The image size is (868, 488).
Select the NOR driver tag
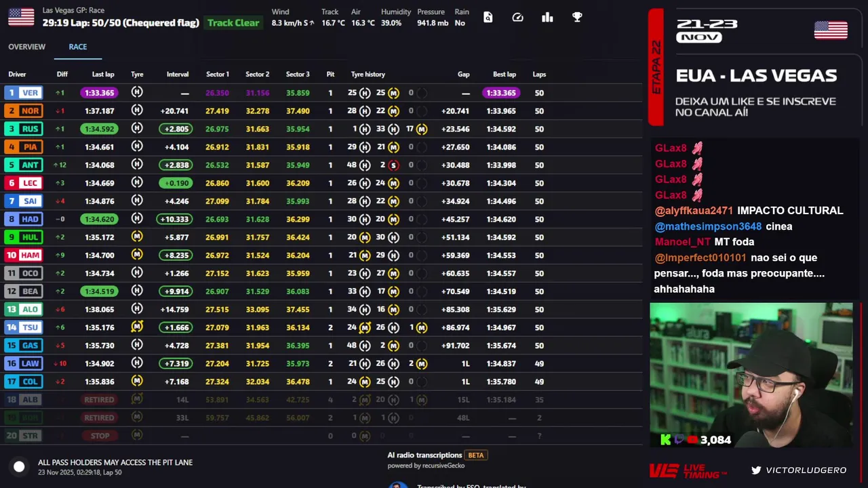coord(24,110)
